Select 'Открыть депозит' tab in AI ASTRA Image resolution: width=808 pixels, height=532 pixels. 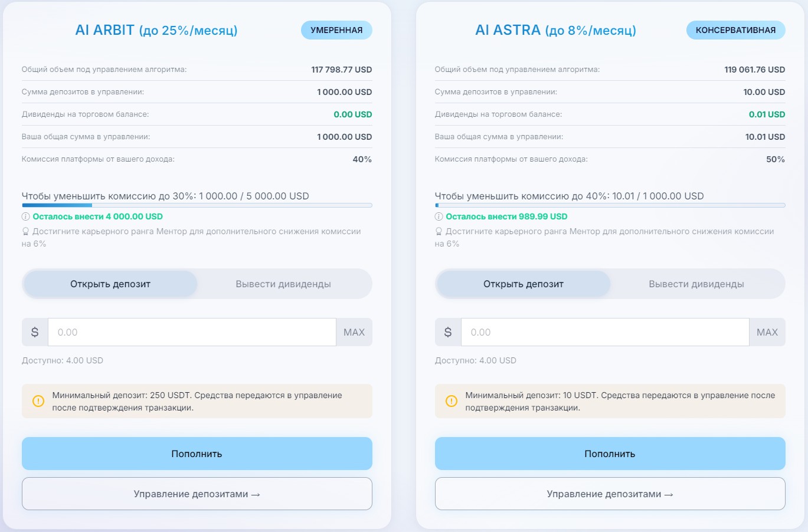[524, 284]
